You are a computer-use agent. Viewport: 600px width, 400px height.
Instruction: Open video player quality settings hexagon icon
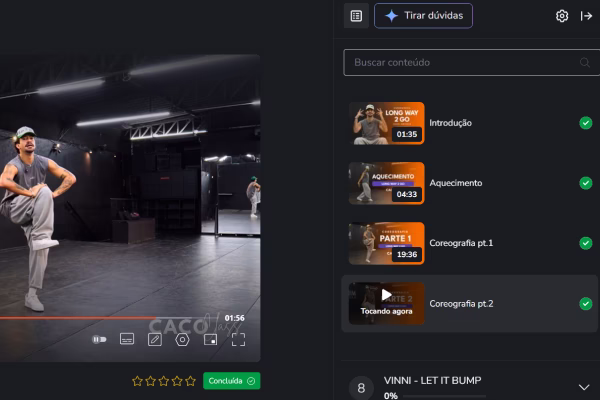click(182, 339)
